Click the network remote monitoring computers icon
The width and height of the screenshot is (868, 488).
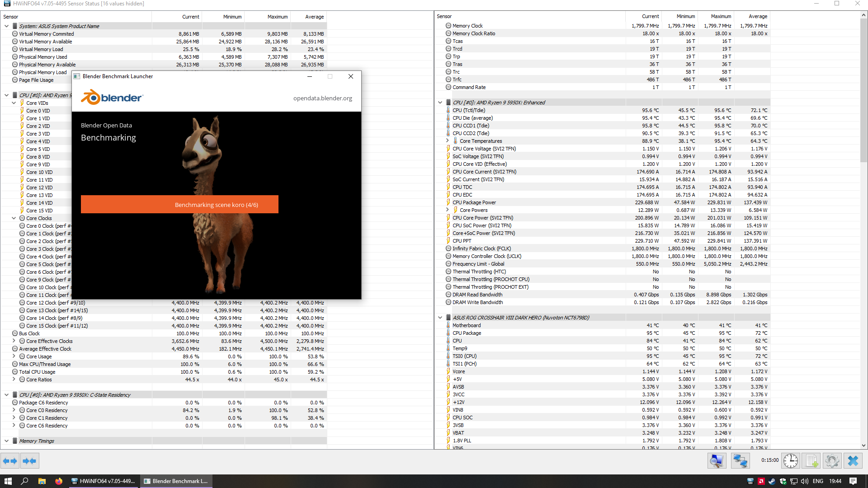[740, 461]
